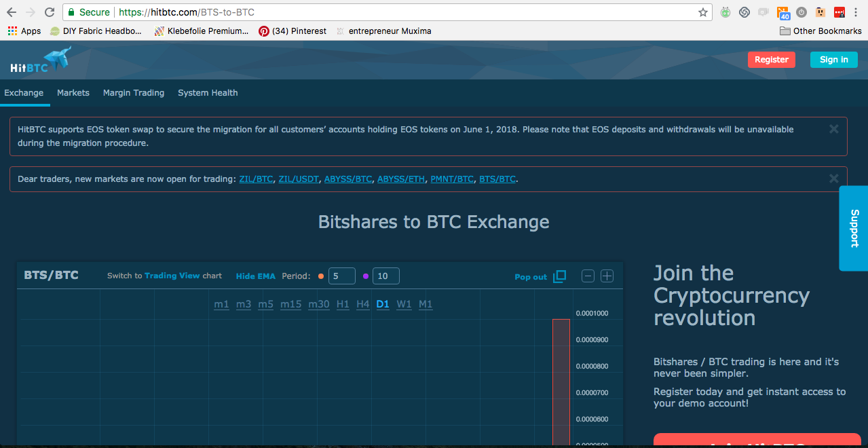Click Hide EMA toggle
The width and height of the screenshot is (868, 448).
256,276
